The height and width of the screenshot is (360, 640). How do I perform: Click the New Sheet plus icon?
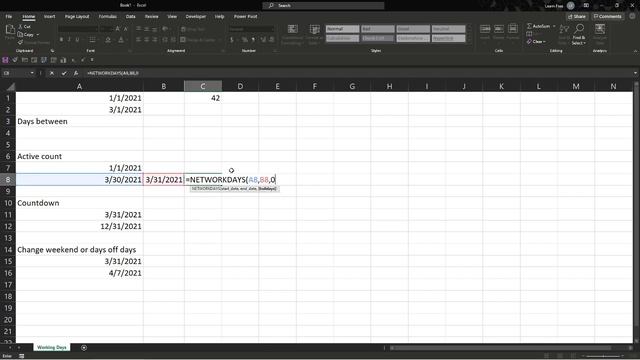click(84, 348)
